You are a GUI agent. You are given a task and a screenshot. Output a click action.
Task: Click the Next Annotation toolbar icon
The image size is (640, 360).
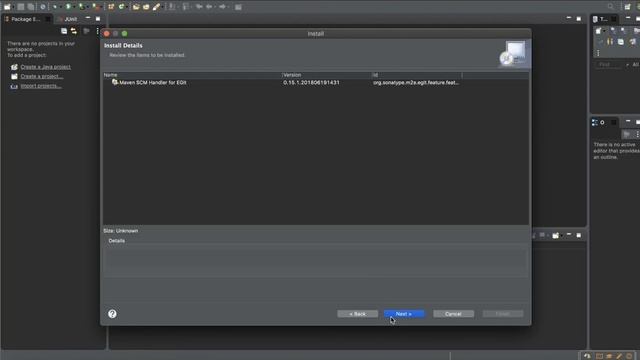pyautogui.click(x=172, y=7)
